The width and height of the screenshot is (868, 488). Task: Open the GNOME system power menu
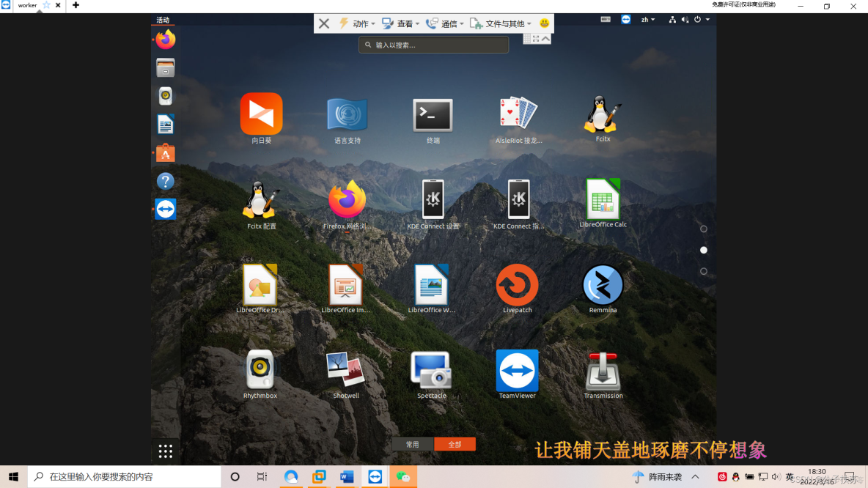tap(702, 19)
